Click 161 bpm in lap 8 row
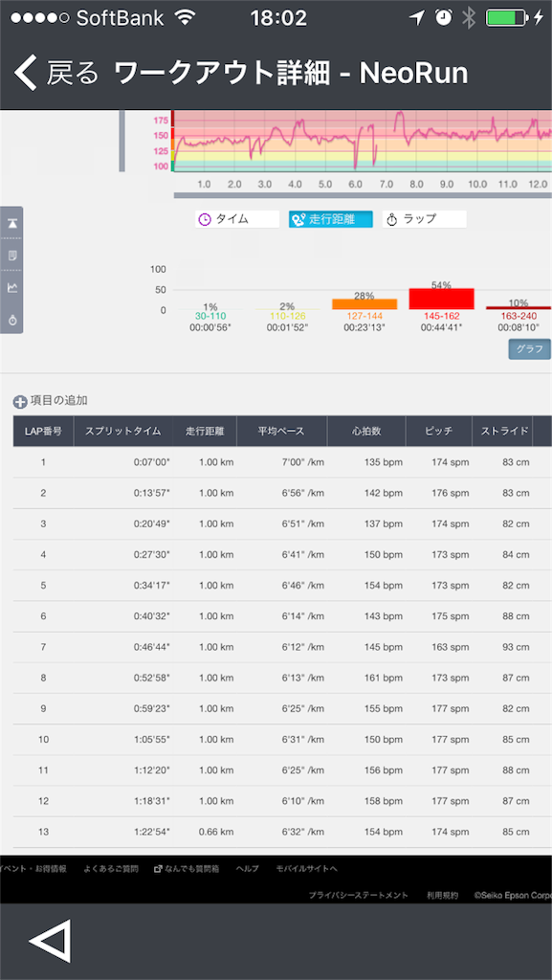Screen dimensions: 552x980 [385, 679]
